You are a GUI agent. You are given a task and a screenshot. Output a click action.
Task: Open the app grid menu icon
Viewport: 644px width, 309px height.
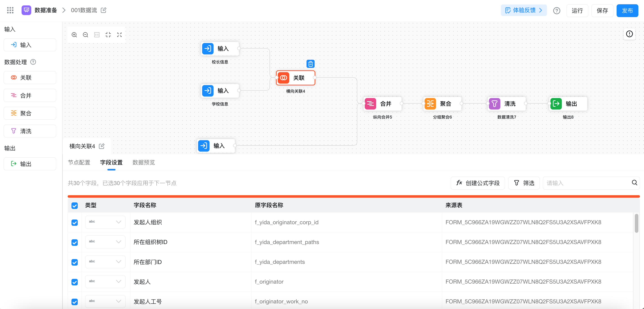pos(10,10)
